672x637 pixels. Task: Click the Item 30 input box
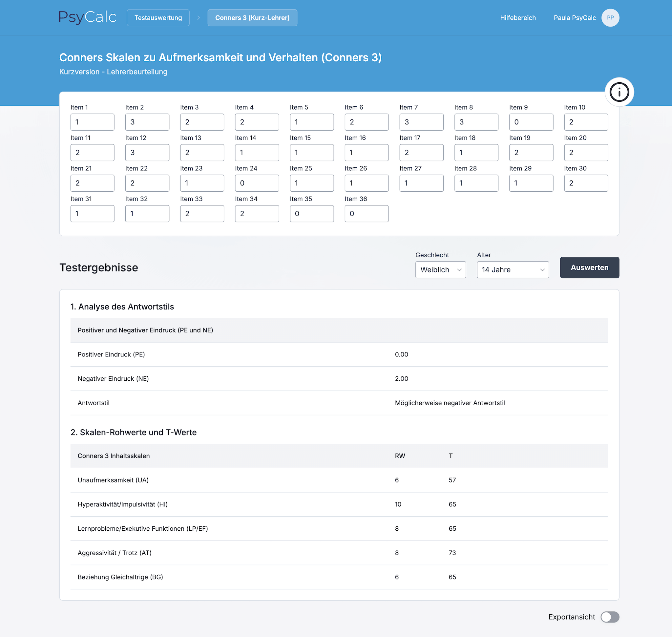[586, 183]
